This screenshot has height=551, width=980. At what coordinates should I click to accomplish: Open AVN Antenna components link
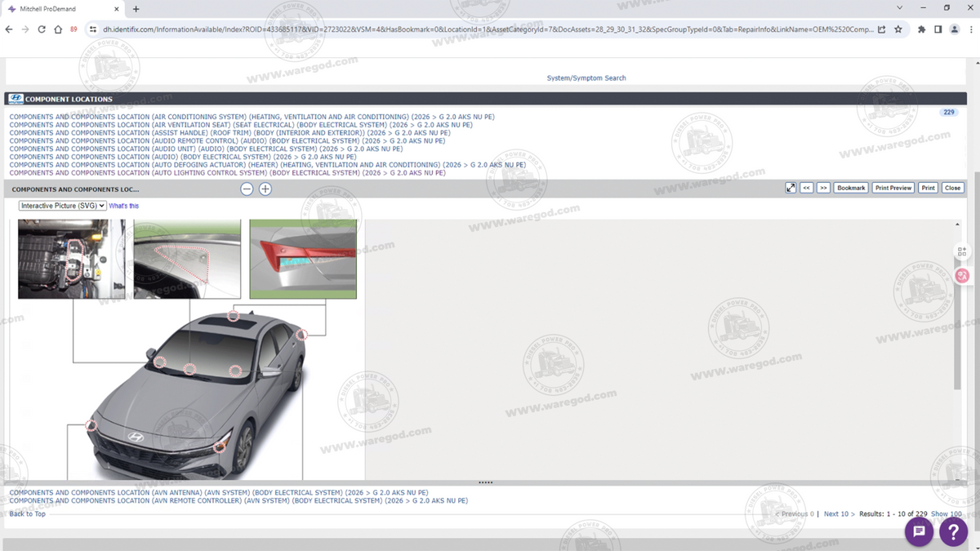219,493
